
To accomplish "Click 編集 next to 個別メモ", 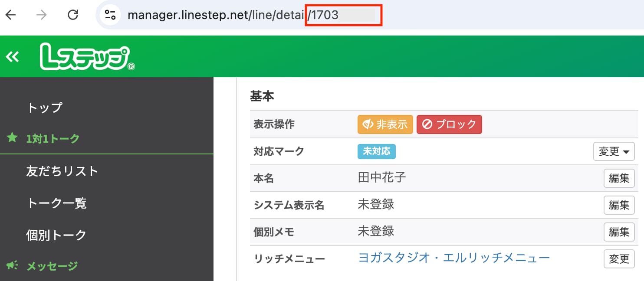I will click(x=619, y=232).
